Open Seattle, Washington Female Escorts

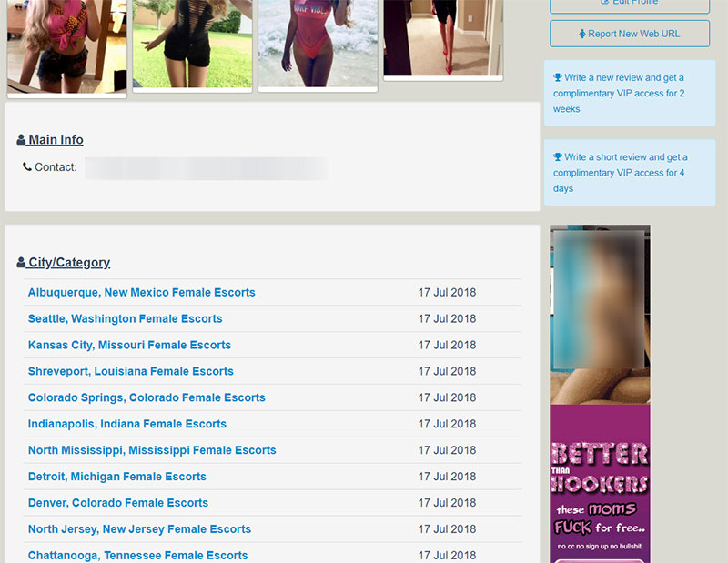click(x=125, y=318)
